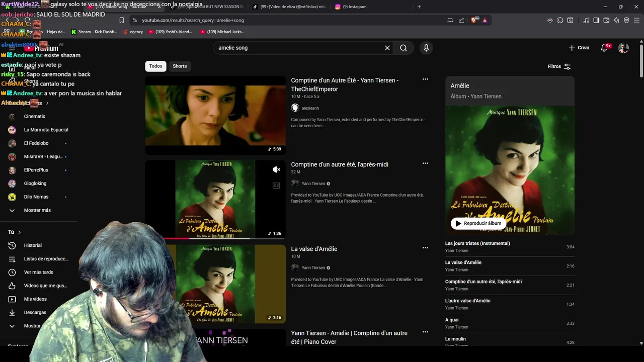The image size is (644, 362).
Task: Open Listas de reproducción in sidebar
Action: pyautogui.click(x=38, y=259)
